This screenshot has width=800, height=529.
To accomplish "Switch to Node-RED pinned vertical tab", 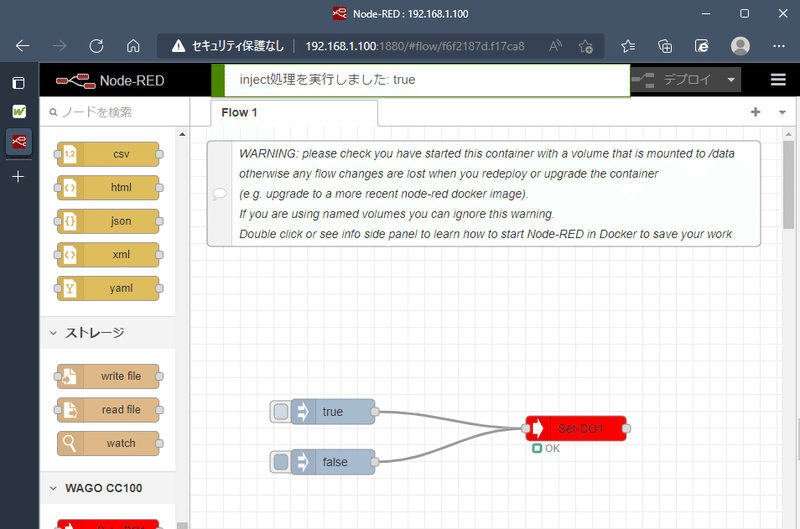I will click(19, 141).
